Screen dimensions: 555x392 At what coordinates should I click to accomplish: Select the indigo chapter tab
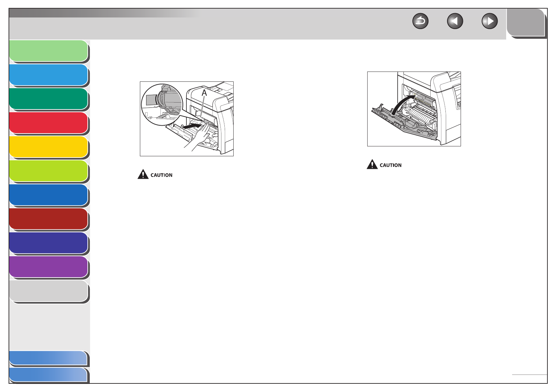(49, 243)
